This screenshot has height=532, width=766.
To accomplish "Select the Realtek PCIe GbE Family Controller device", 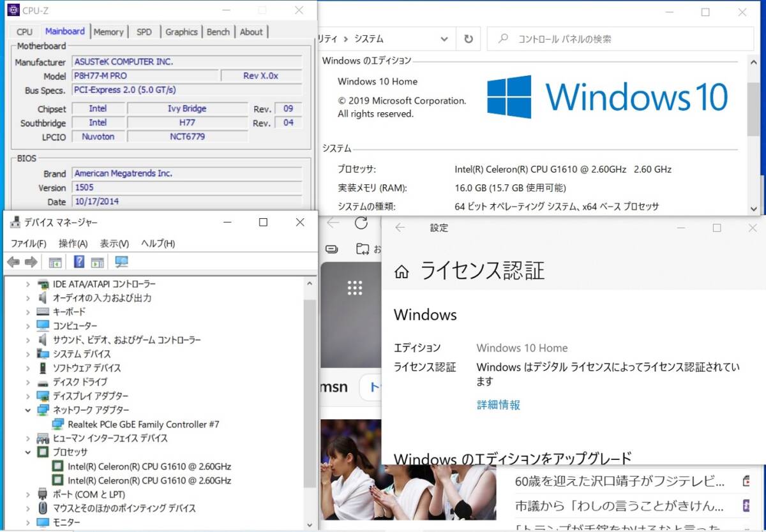I will coord(143,424).
